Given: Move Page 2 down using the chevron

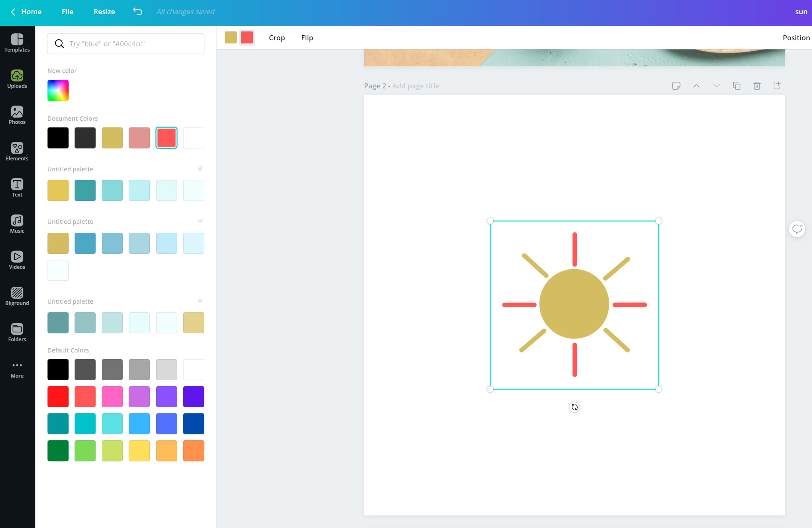Looking at the screenshot, I should (717, 86).
